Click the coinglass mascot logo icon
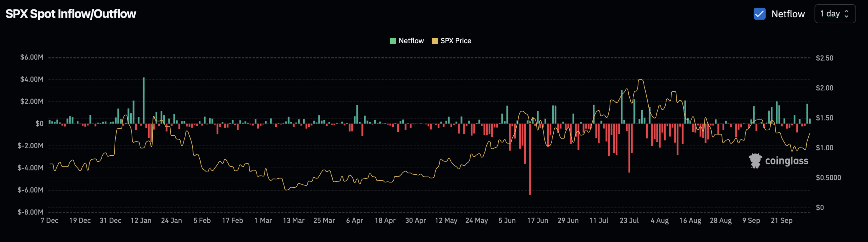This screenshot has height=242, width=868. [755, 161]
